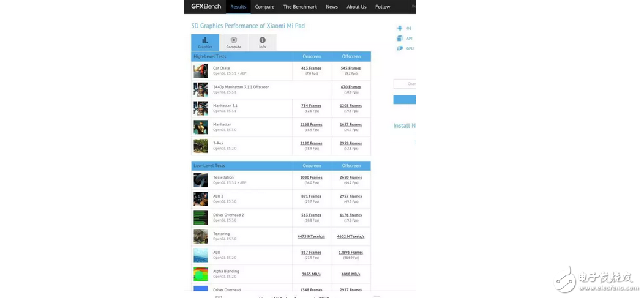Open the News menu item
The height and width of the screenshot is (298, 644).
(332, 7)
